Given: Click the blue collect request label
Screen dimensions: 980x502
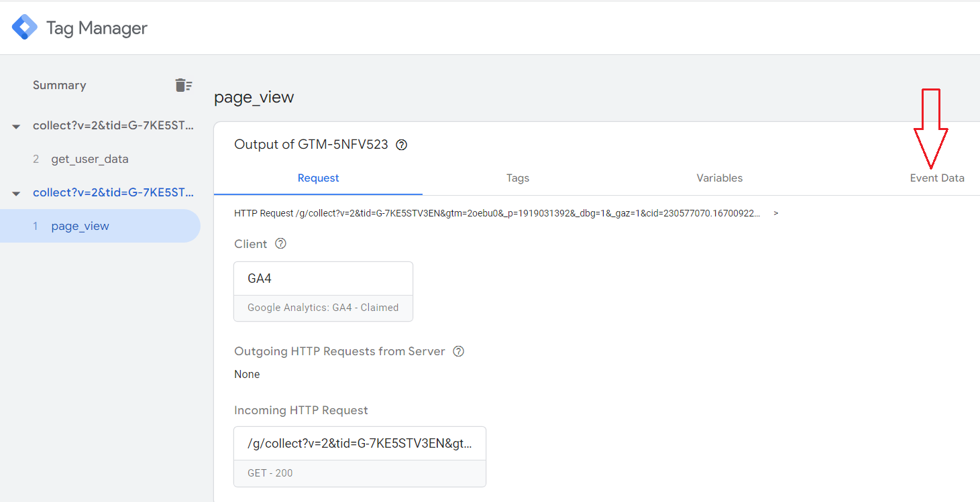Looking at the screenshot, I should point(113,192).
